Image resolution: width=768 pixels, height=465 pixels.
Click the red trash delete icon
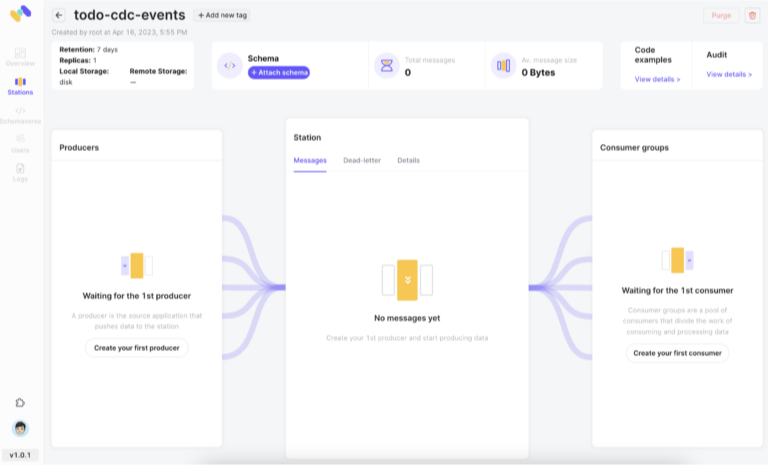753,16
